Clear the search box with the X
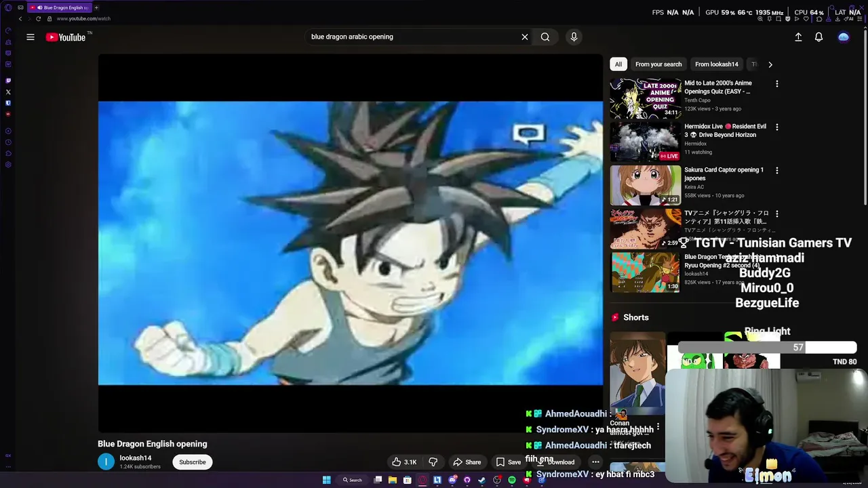Screen dimensions: 868x488 (x=524, y=37)
